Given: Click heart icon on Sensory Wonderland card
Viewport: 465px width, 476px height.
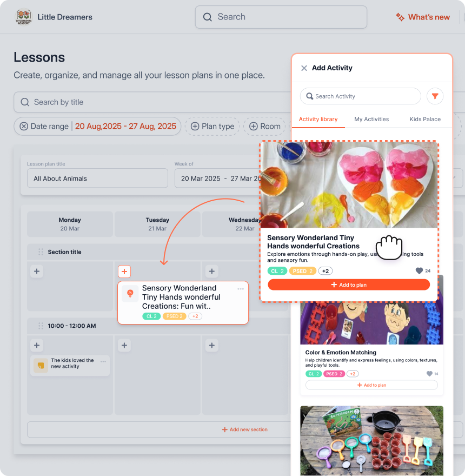Looking at the screenshot, I should click(419, 271).
